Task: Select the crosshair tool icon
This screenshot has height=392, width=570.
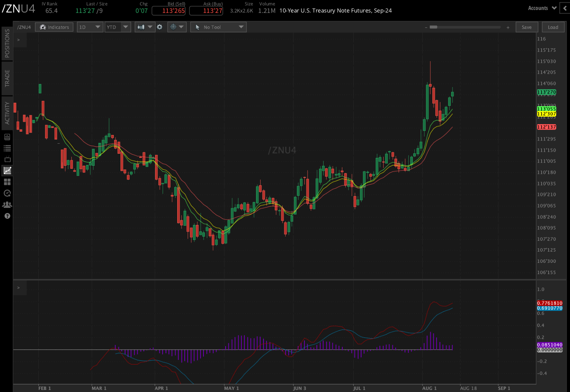Action: click(x=174, y=27)
